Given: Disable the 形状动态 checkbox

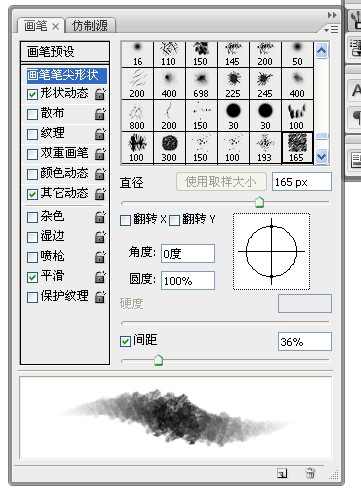Looking at the screenshot, I should coord(32,94).
